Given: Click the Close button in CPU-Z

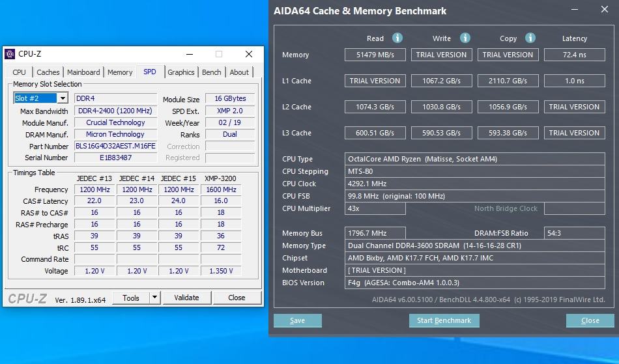Looking at the screenshot, I should [x=237, y=298].
